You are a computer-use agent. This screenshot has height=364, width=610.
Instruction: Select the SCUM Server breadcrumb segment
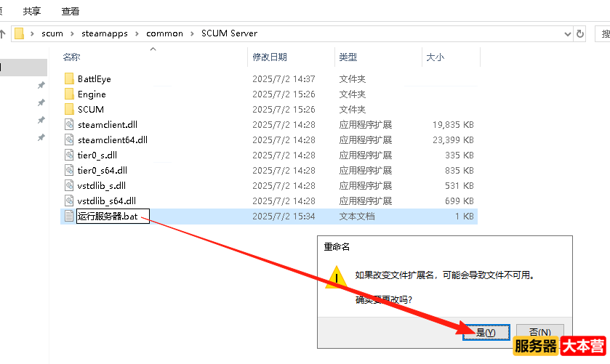click(229, 33)
